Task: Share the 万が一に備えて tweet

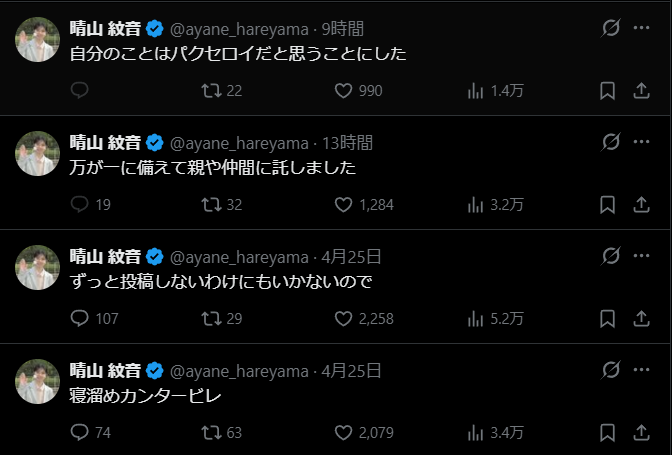Action: click(x=641, y=205)
